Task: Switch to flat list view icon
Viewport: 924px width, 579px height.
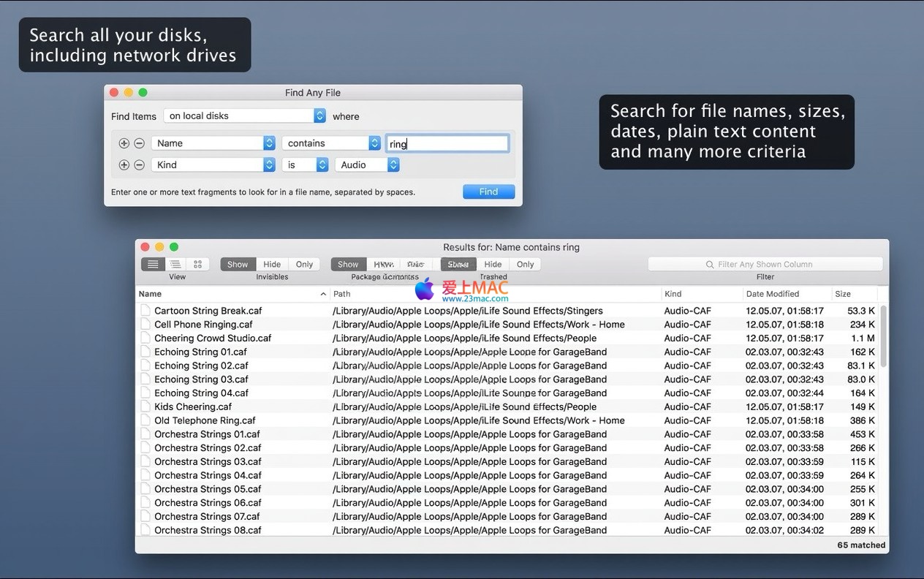Action: 153,265
